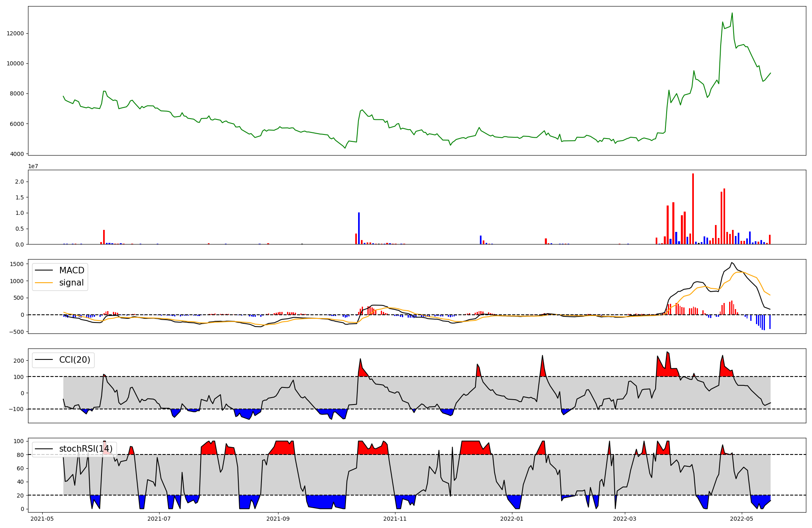Click the 4000 price axis tick label
This screenshot has height=528, width=812.
[x=17, y=154]
